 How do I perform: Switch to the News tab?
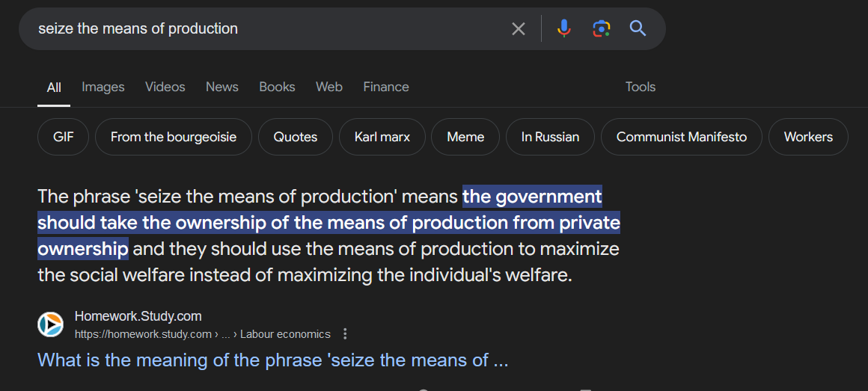[x=222, y=87]
